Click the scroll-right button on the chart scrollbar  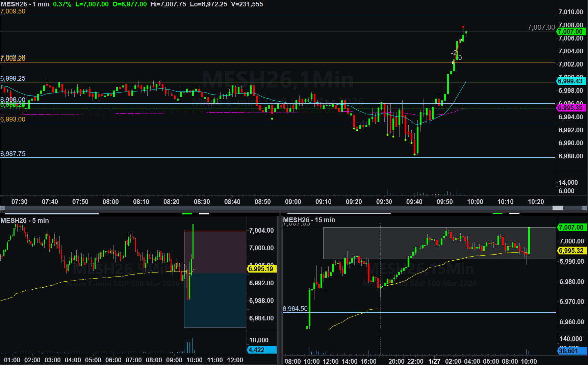[585, 208]
